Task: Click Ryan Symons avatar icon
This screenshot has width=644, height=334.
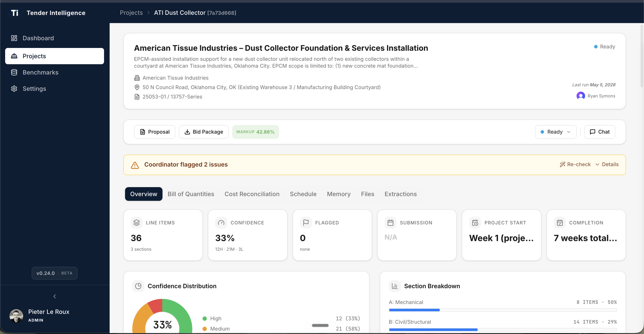Action: 581,96
